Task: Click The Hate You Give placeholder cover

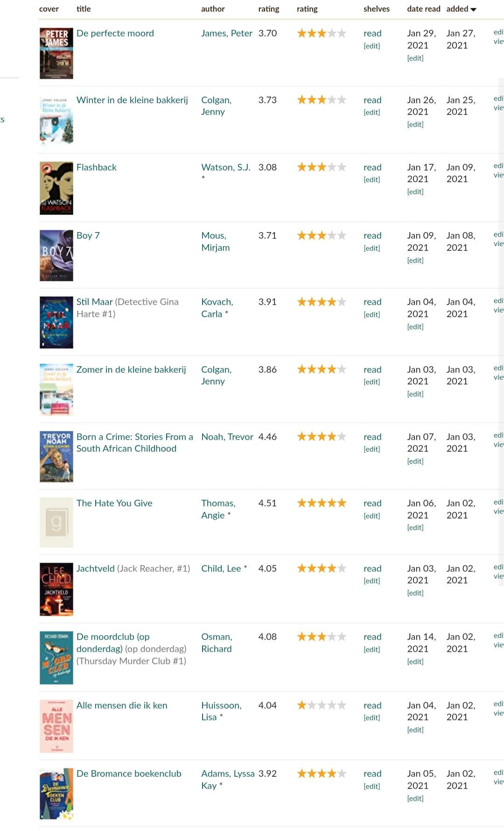Action: 56,522
